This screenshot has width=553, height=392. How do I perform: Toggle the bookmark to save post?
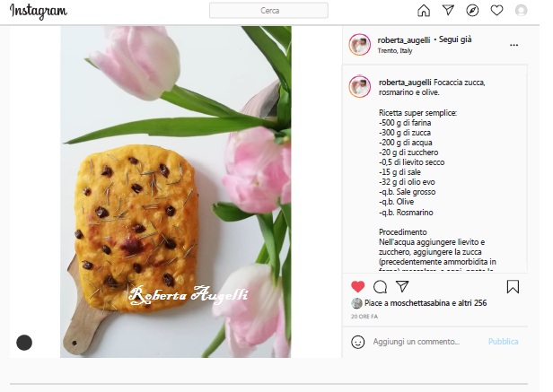513,286
